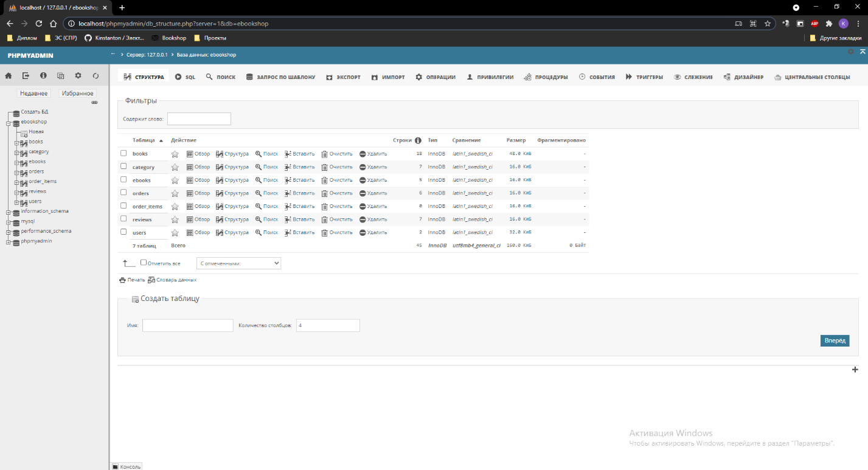Click the rows count help icon

click(418, 140)
